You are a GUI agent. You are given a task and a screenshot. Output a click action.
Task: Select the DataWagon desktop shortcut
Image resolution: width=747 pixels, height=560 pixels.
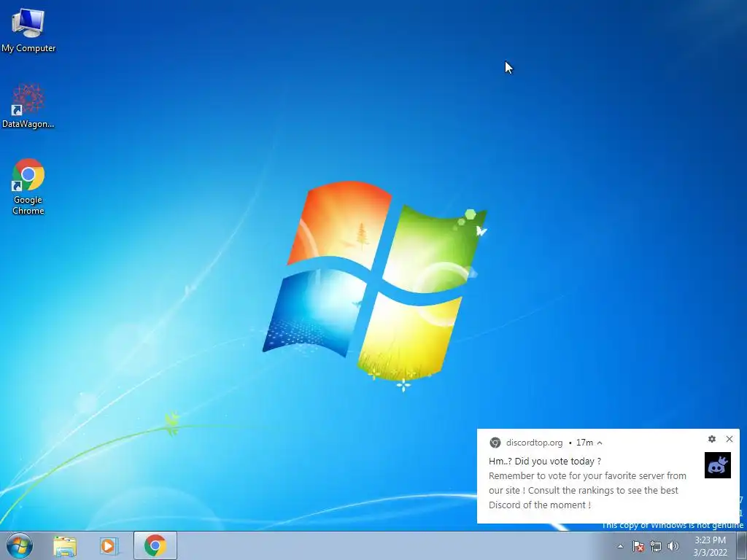28,106
